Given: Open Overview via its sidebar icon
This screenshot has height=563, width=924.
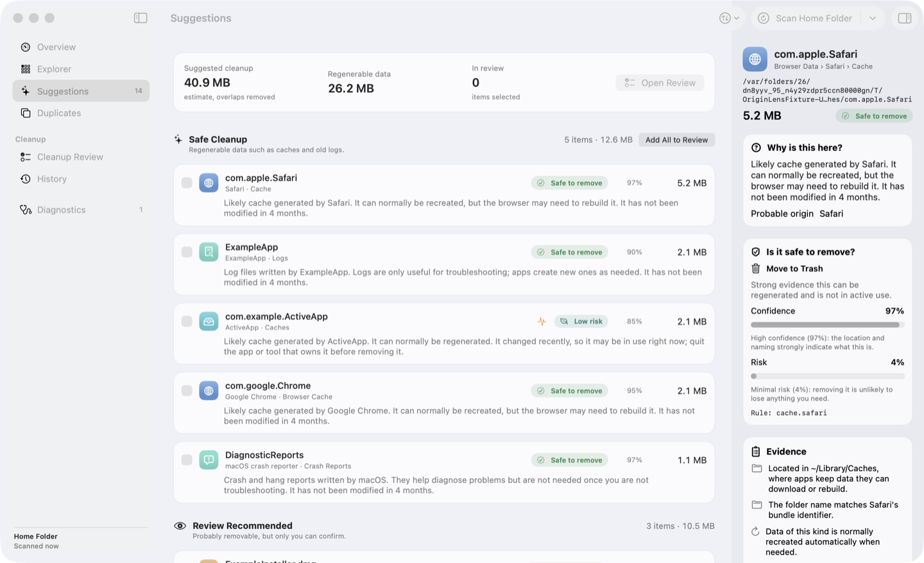Looking at the screenshot, I should tap(26, 47).
